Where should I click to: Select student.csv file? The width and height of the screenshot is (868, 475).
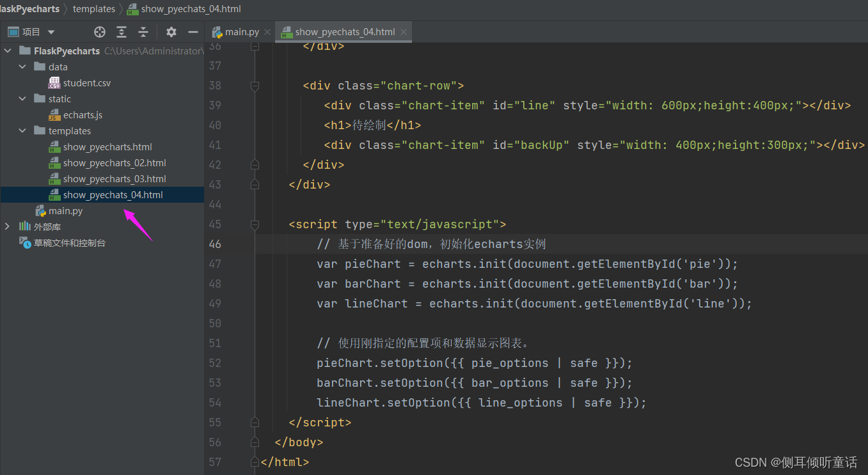(x=87, y=82)
